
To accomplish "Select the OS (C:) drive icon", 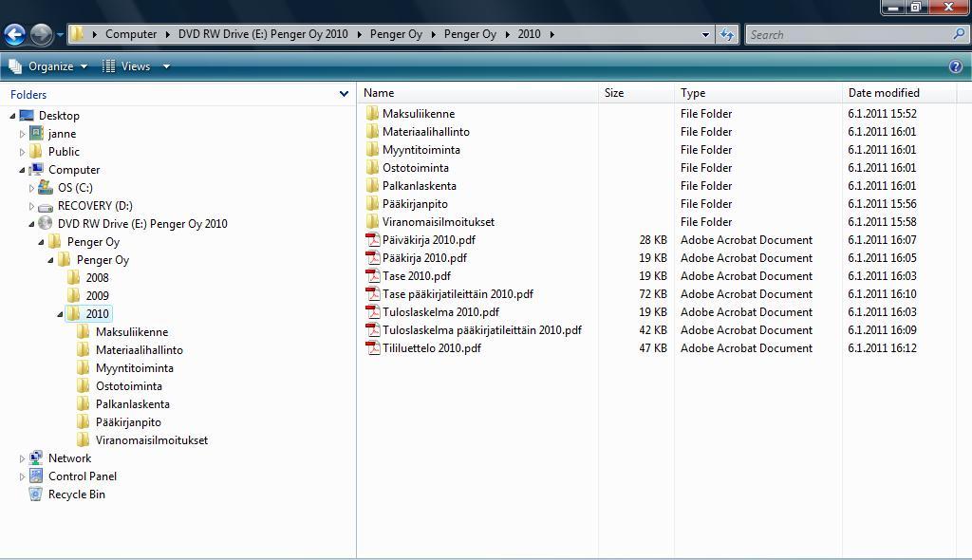I will coord(46,187).
